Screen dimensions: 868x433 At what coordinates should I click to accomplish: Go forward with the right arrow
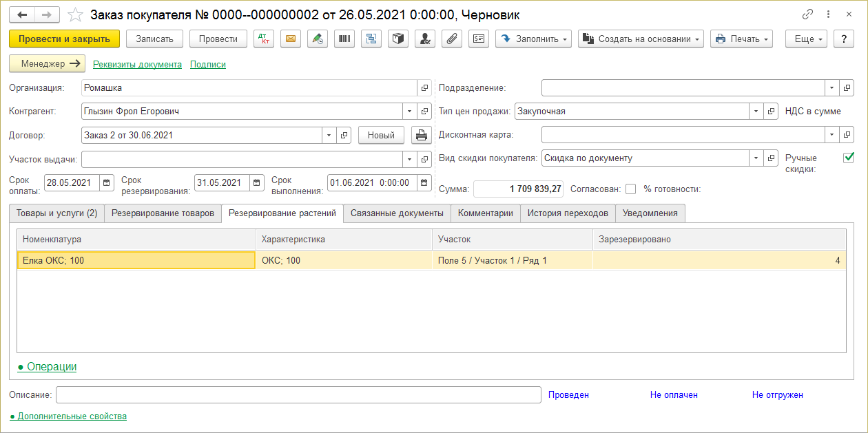pos(47,14)
